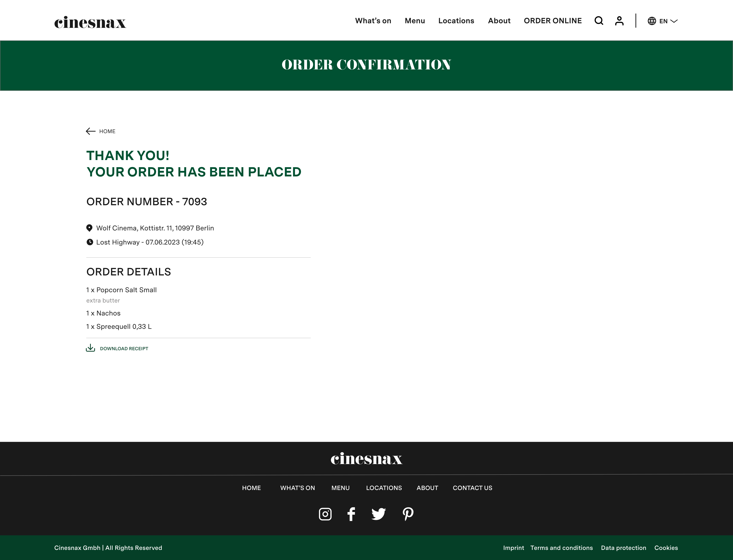Open What's on in top navigation
The width and height of the screenshot is (733, 560).
pyautogui.click(x=373, y=21)
